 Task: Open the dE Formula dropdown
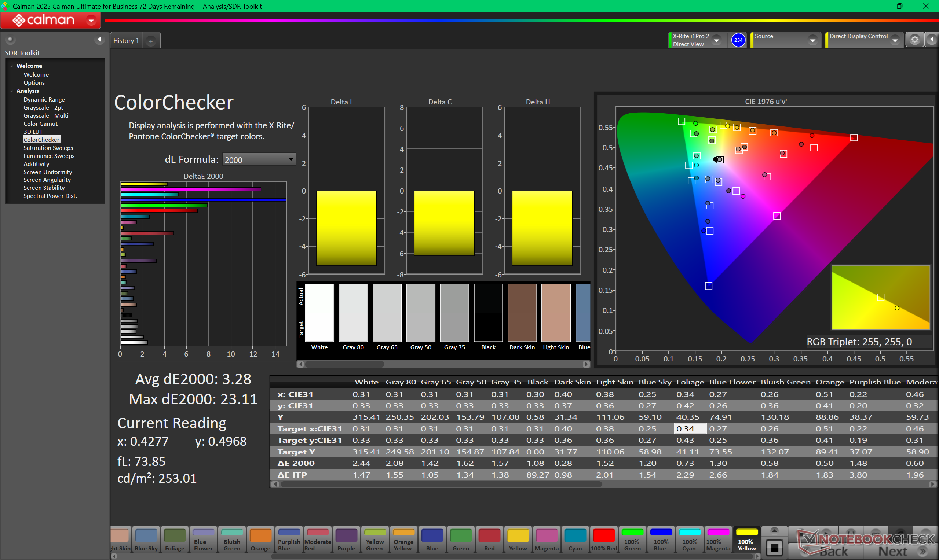coord(259,160)
